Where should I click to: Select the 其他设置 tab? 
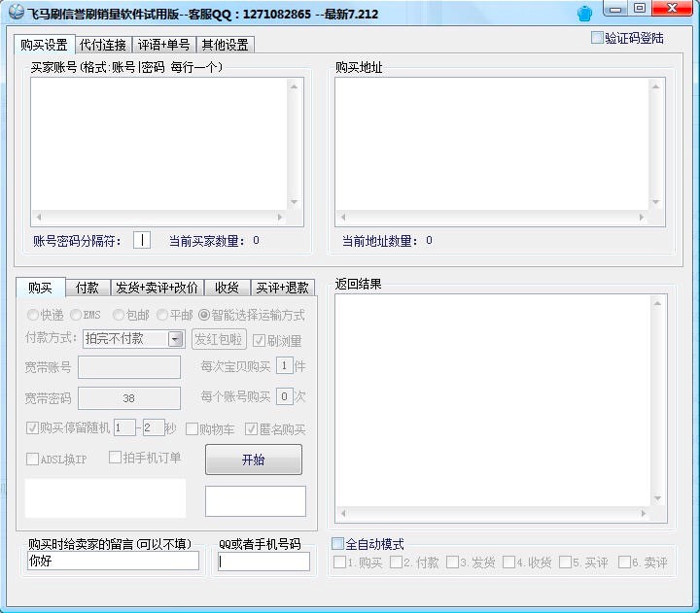(224, 45)
